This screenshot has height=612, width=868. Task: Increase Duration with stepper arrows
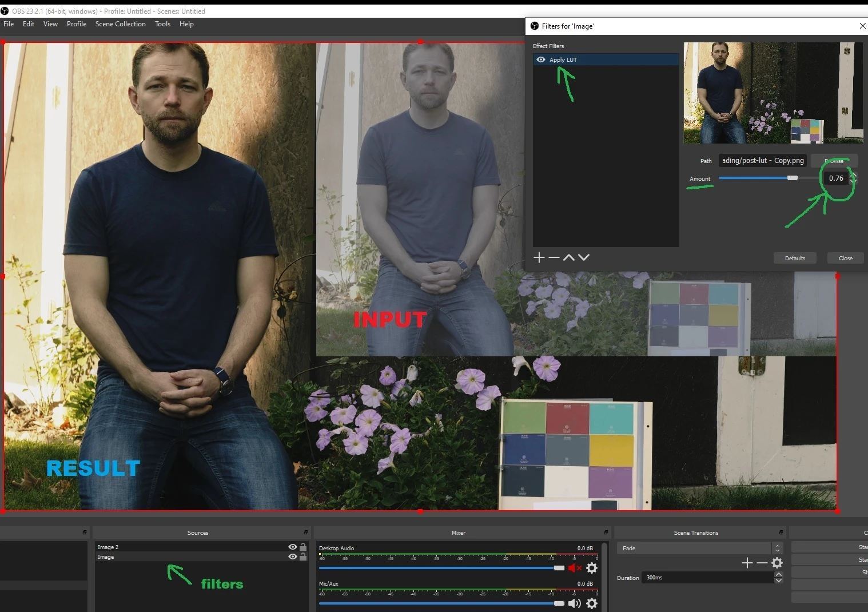[x=778, y=574]
